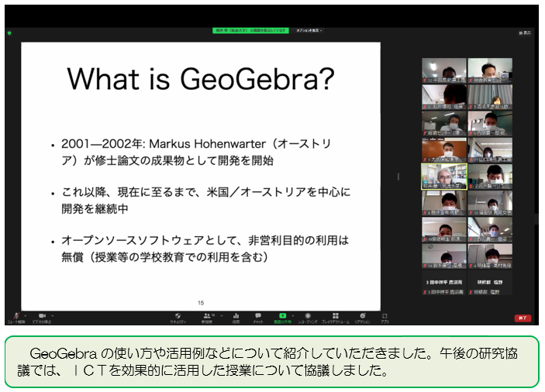Select the '田中祥平 鹿沼南' camera-off participant tile
The width and height of the screenshot is (545, 392).
[x=444, y=283]
